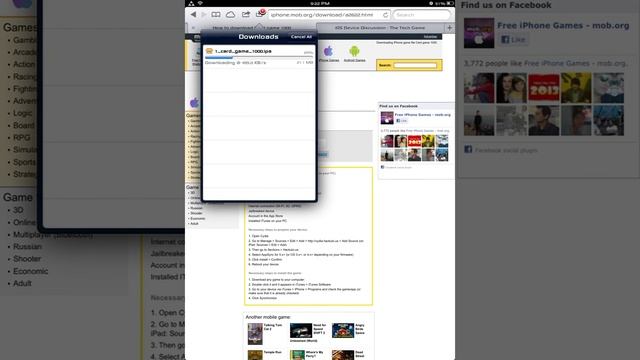The width and height of the screenshot is (640, 360).
Task: Click the purple Apple logo beside the sidebar
Action: [194, 102]
